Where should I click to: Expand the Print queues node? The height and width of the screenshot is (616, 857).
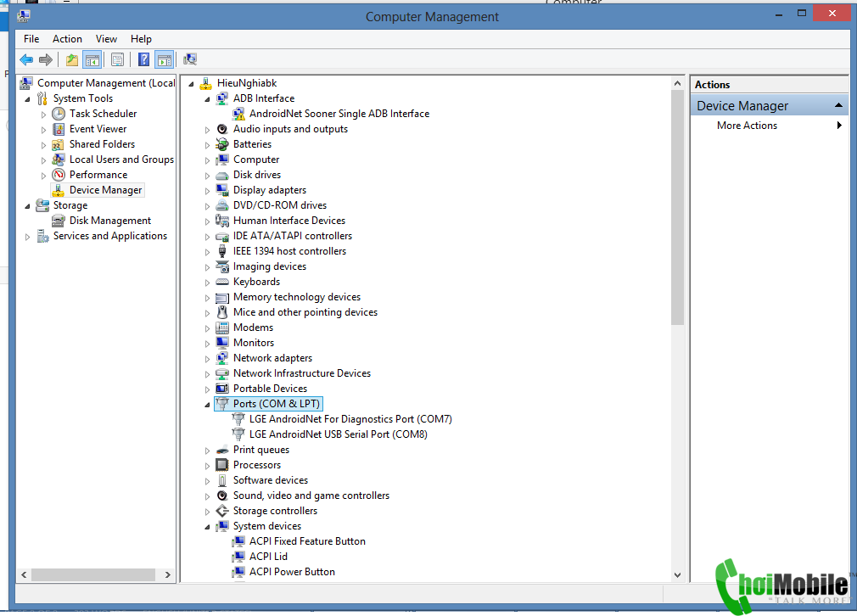click(207, 451)
